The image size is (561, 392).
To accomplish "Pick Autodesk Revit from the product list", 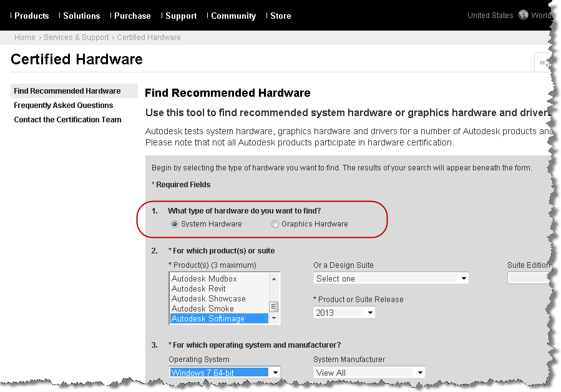I will (x=198, y=289).
